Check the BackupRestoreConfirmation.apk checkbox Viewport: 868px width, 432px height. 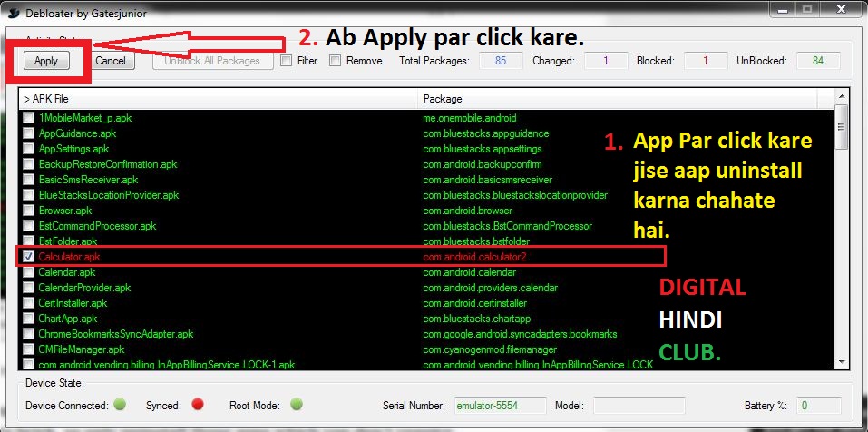point(28,164)
